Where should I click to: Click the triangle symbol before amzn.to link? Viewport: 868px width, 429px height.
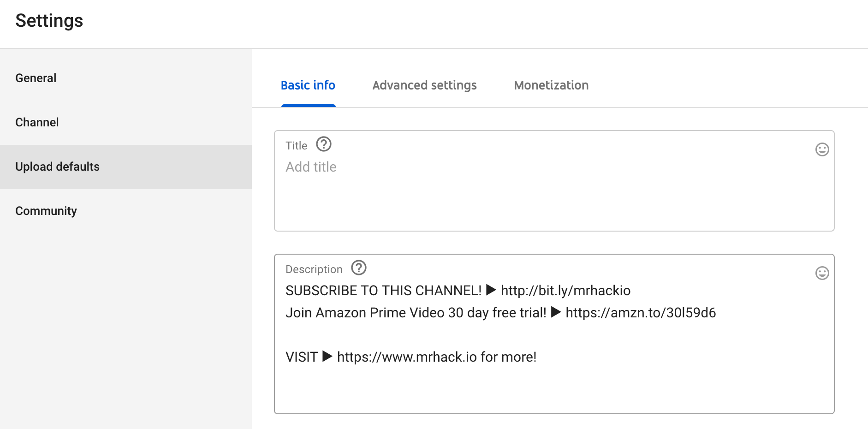tap(556, 312)
